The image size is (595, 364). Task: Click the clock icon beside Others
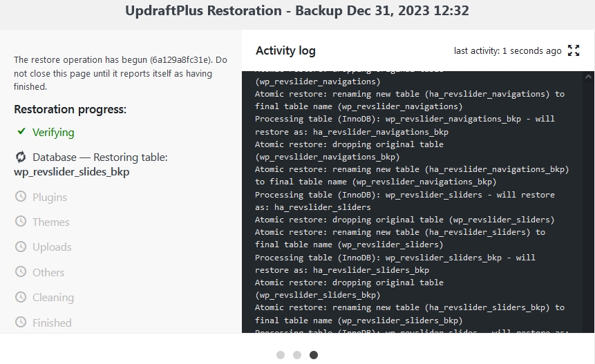(21, 272)
